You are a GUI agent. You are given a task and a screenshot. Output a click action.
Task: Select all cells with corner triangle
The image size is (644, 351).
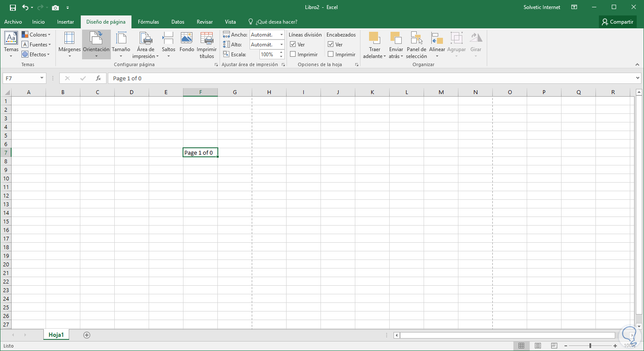coord(6,92)
